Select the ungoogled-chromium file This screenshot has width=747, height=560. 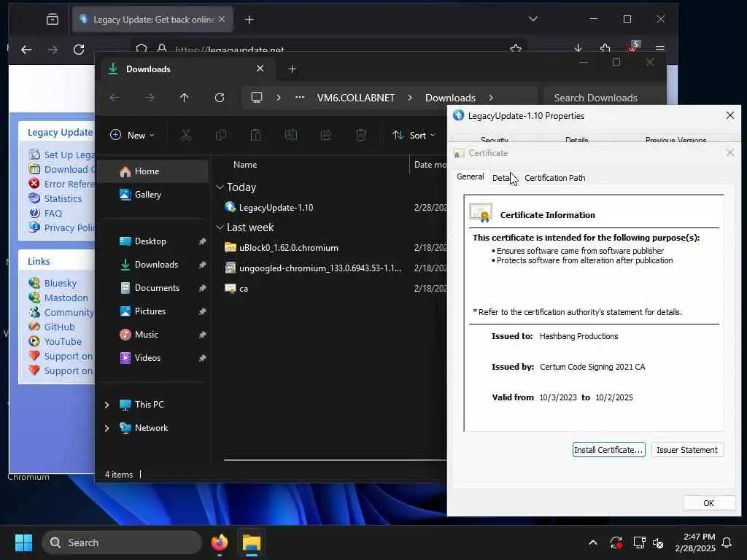[320, 268]
